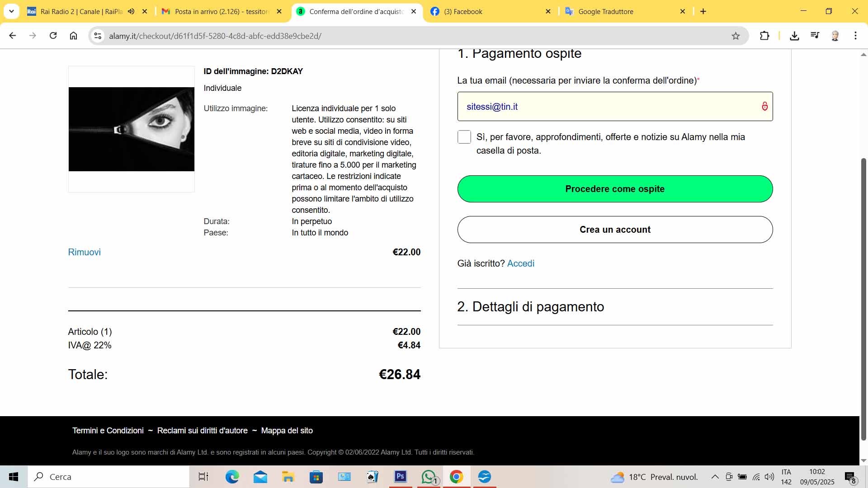Viewport: 868px width, 488px height.
Task: View site information icon in address bar
Action: coord(98,36)
